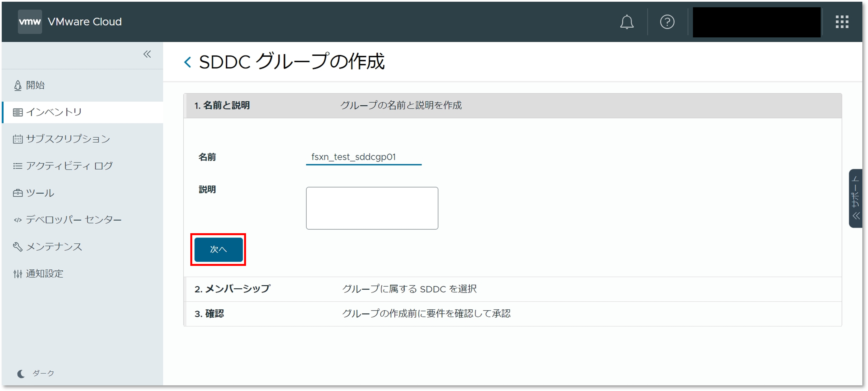This screenshot has height=391, width=868.
Task: Expand the サポート side panel
Action: tap(855, 198)
